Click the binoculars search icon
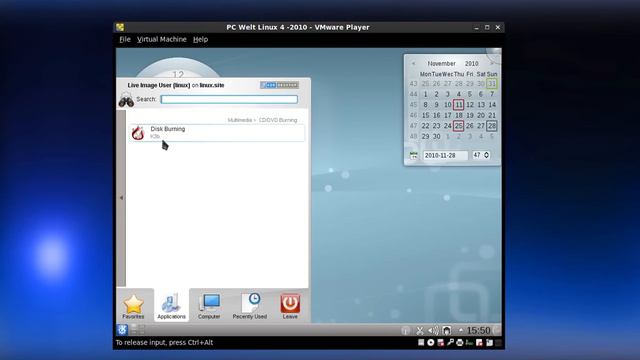Image resolution: width=640 pixels, height=360 pixels. [x=126, y=99]
